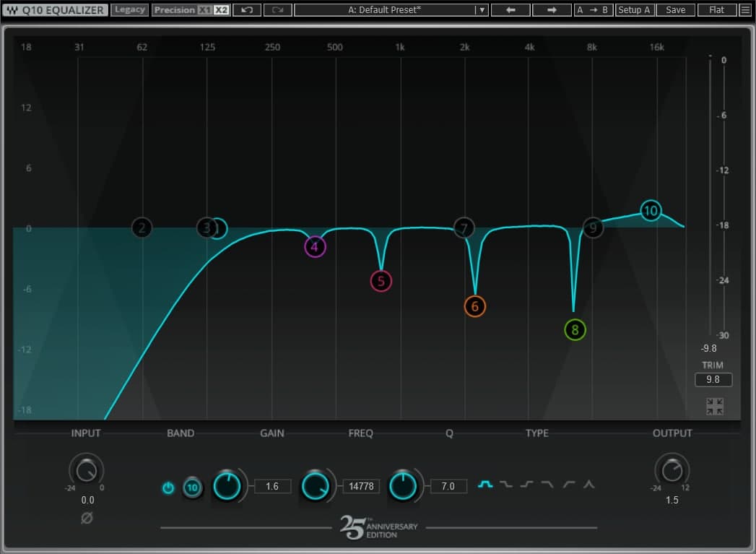Select the bell filter type icon

click(485, 485)
